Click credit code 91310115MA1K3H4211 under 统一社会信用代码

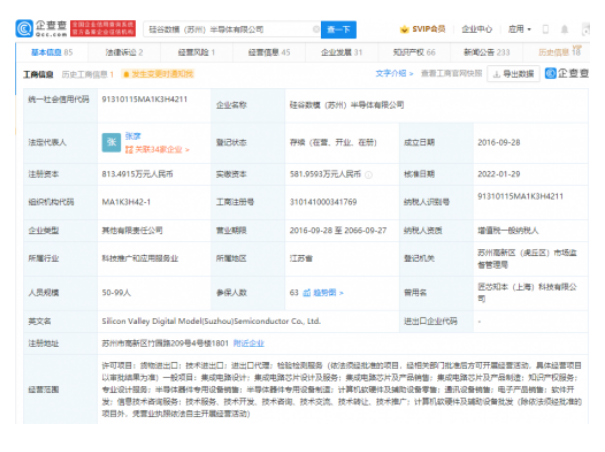[x=145, y=100]
